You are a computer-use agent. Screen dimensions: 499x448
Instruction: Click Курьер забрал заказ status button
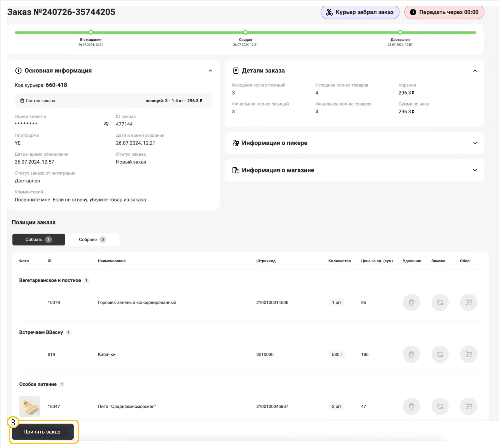coord(360,12)
